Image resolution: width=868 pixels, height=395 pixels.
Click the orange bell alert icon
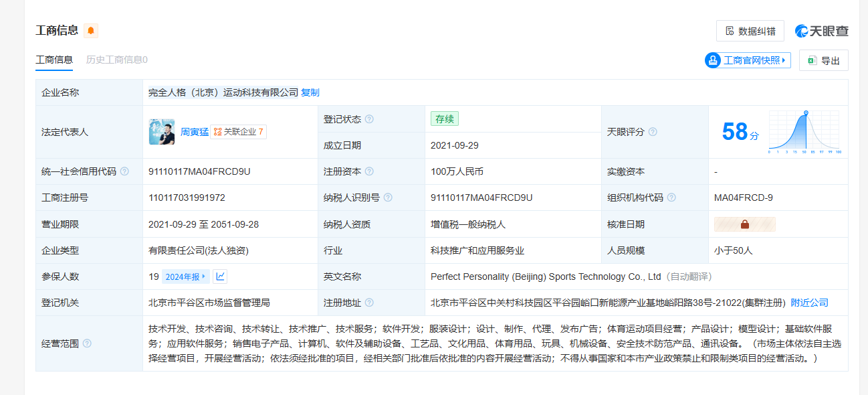91,31
